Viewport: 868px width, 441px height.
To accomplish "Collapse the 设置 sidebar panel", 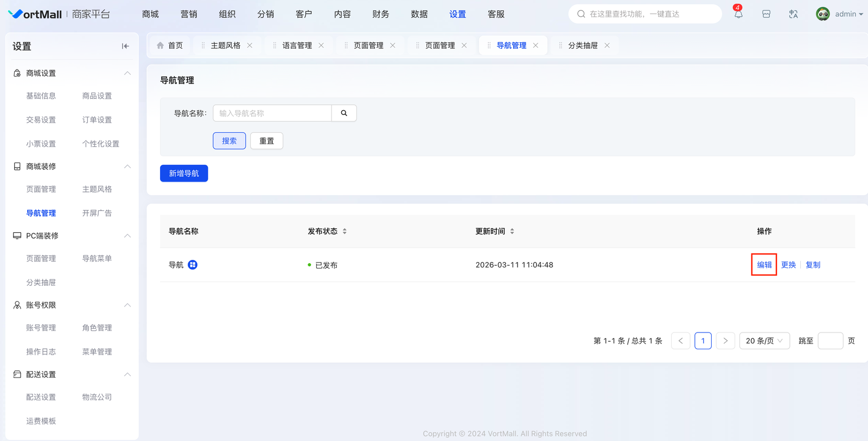I will coord(125,46).
